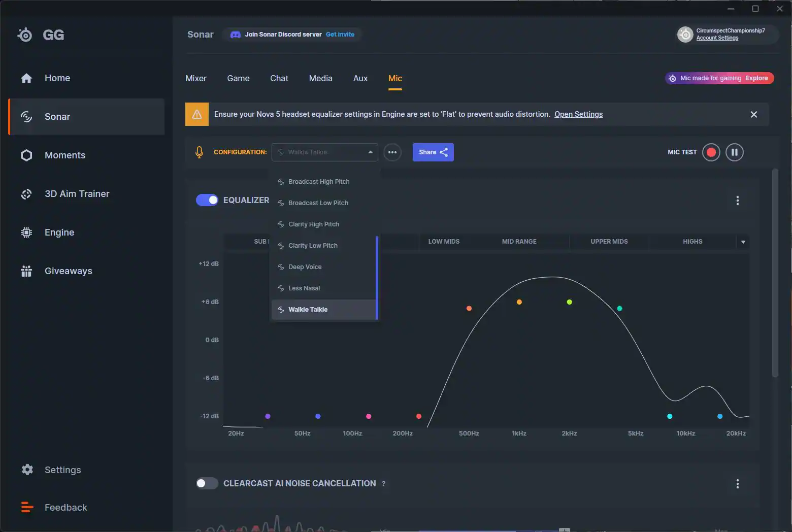Screen dimensions: 792x532
Task: Click the green 2kHz equalizer point
Action: [x=569, y=302]
